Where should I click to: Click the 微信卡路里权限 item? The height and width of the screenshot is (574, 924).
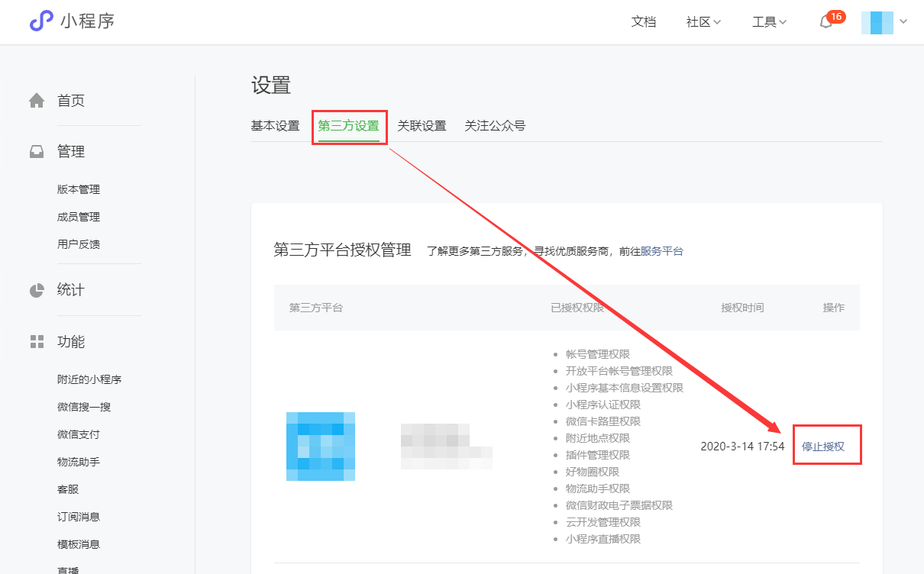click(x=603, y=421)
